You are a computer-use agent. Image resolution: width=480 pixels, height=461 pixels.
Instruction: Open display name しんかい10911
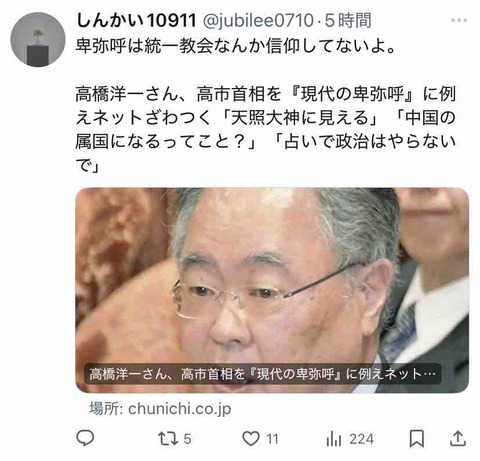coord(136,20)
